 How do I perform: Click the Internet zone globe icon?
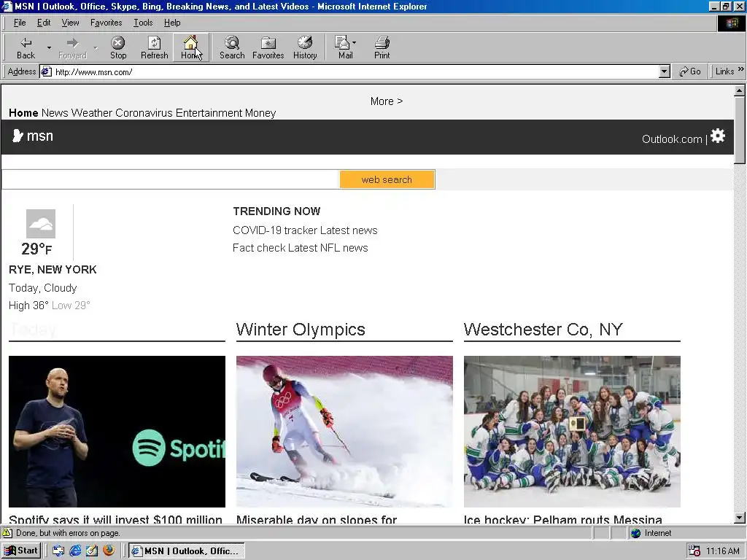[636, 533]
